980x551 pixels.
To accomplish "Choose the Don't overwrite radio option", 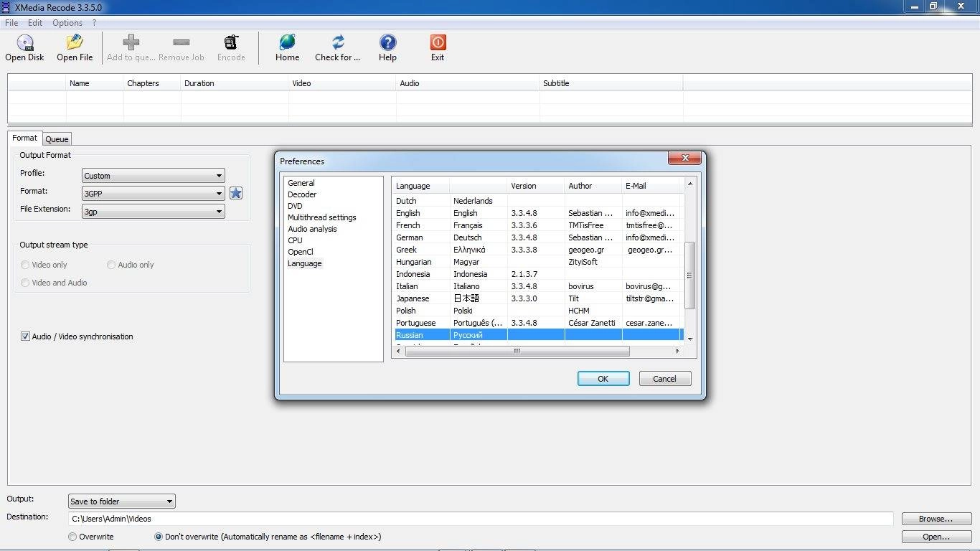I will [x=159, y=537].
